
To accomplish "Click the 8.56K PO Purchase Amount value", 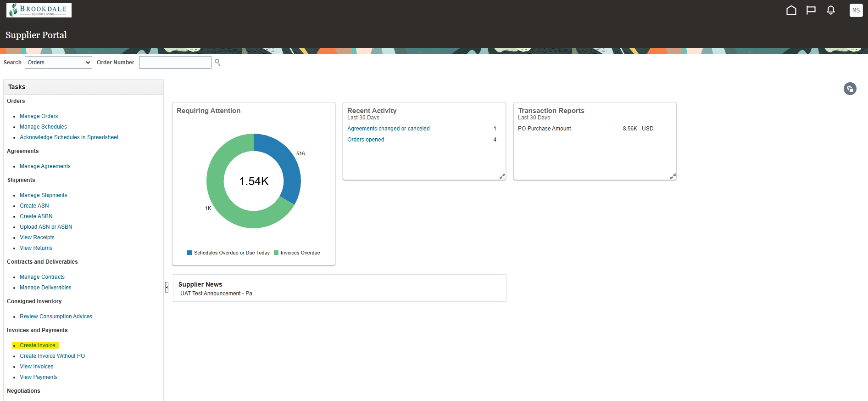I will (630, 129).
